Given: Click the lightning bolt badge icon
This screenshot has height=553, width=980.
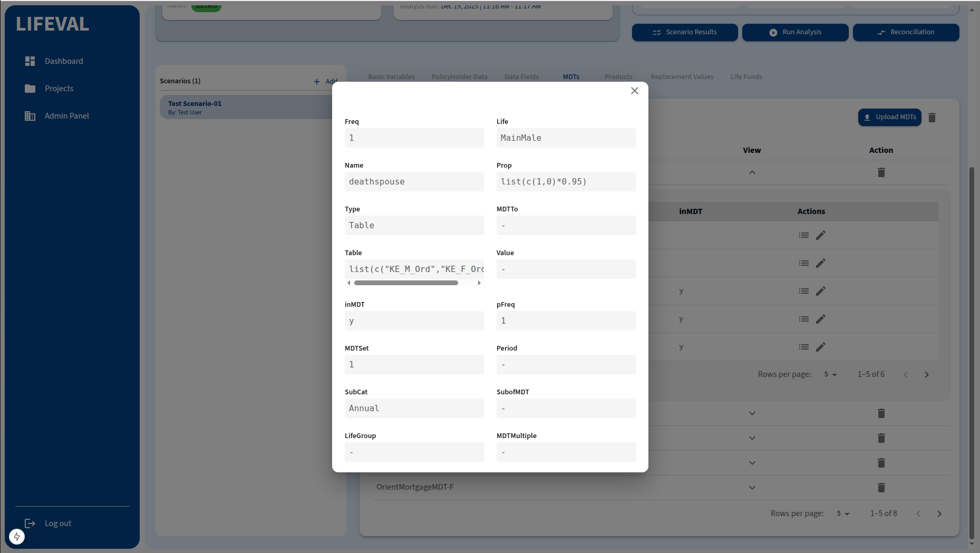Looking at the screenshot, I should click(17, 537).
